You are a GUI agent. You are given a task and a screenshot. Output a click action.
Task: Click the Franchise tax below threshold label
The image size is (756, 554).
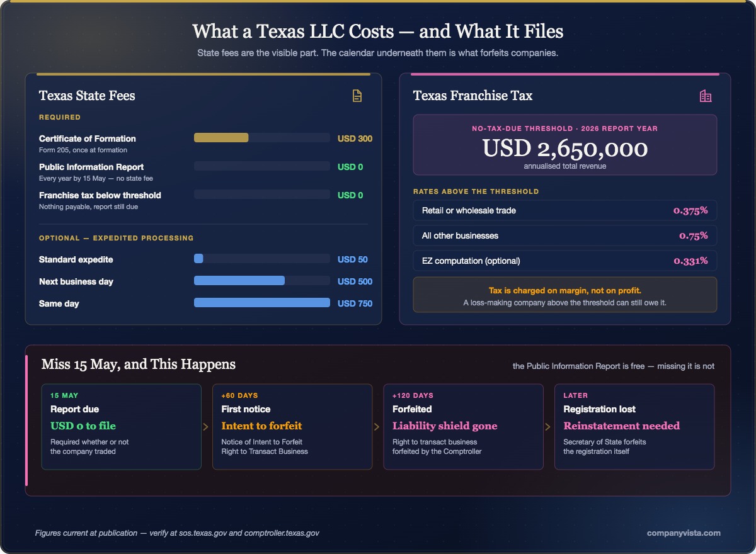click(x=100, y=195)
